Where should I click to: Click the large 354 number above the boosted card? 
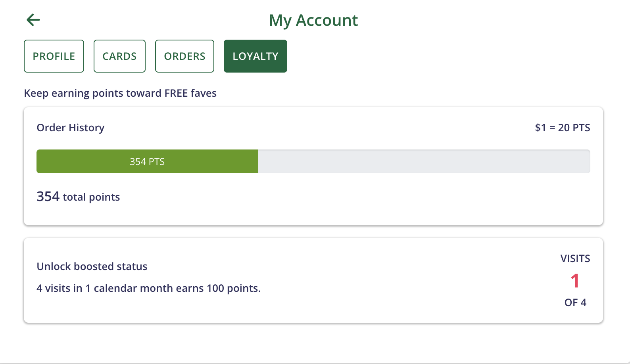48,197
